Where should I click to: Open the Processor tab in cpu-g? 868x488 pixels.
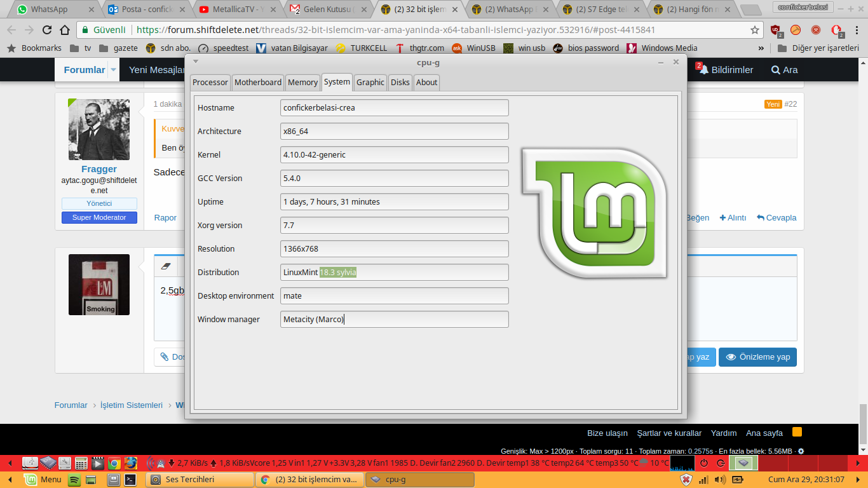(x=210, y=82)
